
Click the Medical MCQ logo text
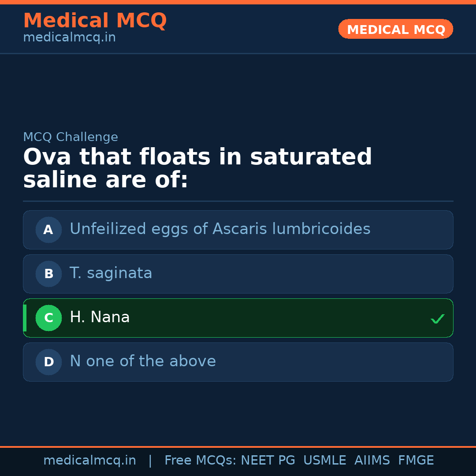[x=95, y=21]
